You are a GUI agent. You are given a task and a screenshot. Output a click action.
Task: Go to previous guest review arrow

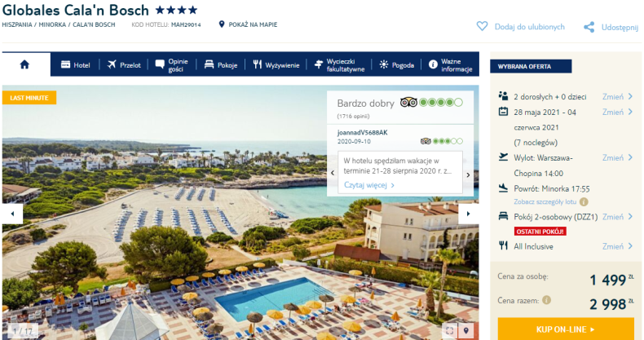[x=333, y=173]
